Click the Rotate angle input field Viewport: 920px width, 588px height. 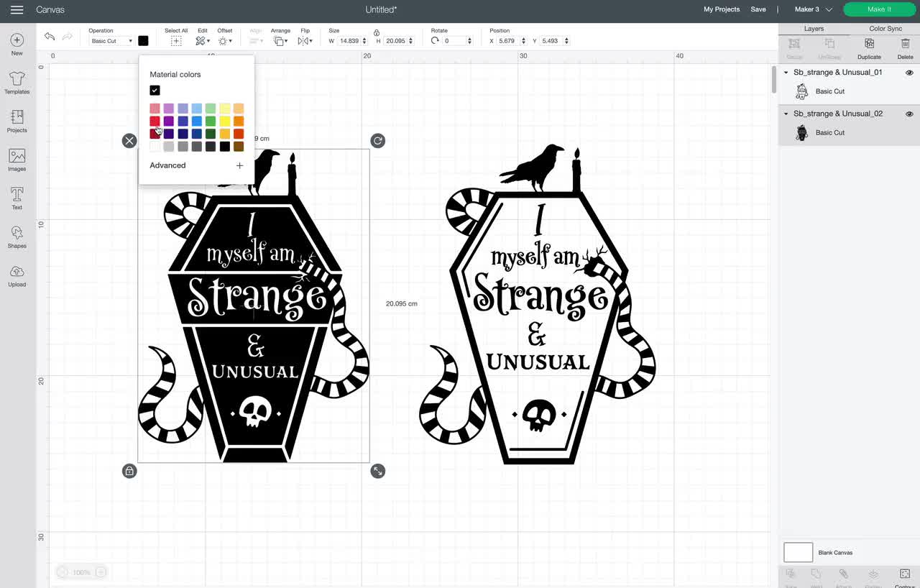click(454, 41)
